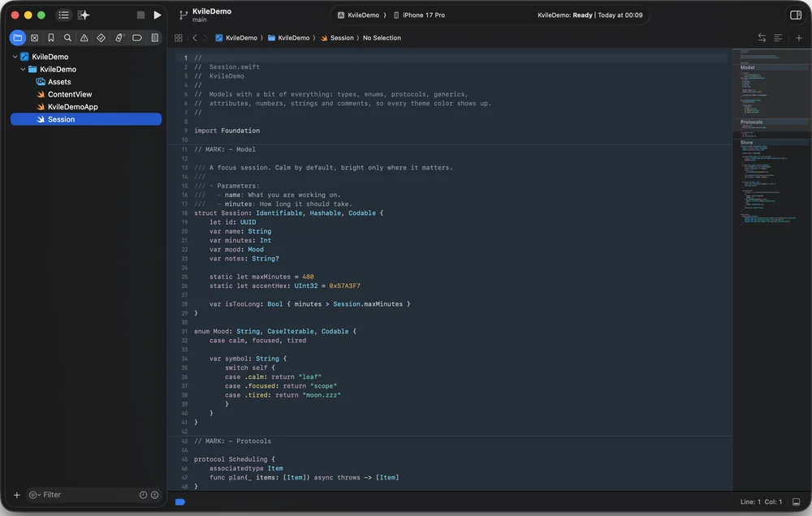Open KvileDemo project breadcrumb in jump bar

[x=236, y=38]
